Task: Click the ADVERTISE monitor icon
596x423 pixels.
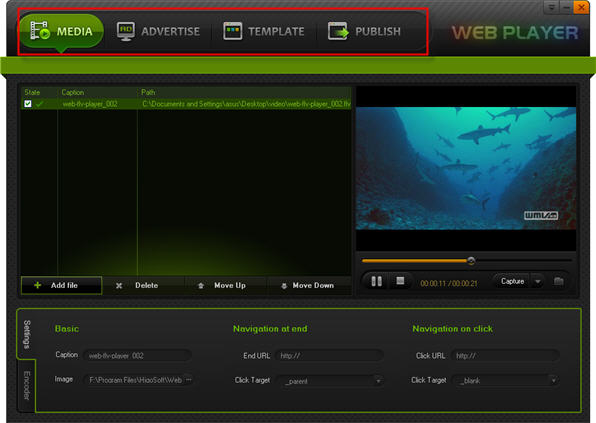Action: pyautogui.click(x=126, y=31)
